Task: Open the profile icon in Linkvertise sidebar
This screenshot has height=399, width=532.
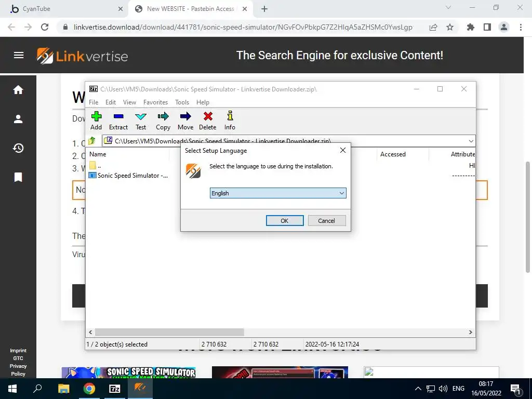Action: click(18, 119)
